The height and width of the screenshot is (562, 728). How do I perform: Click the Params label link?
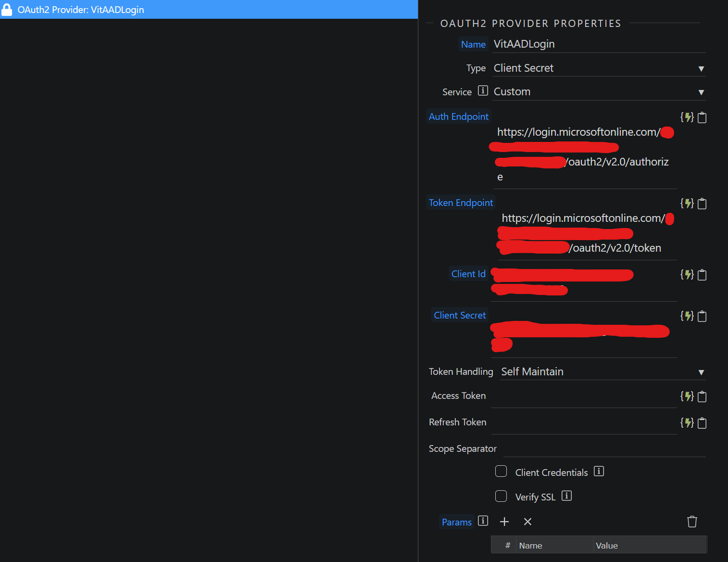[456, 522]
